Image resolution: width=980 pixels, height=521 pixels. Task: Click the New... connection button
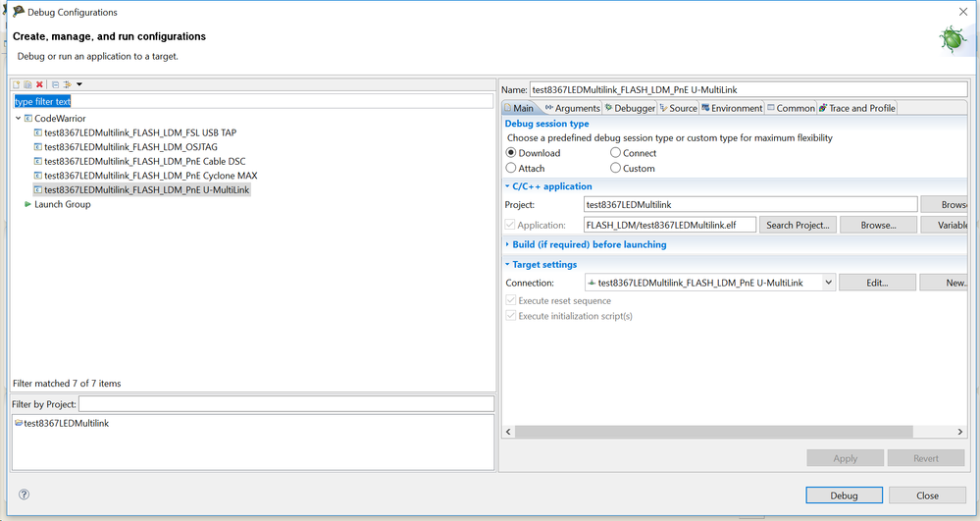pyautogui.click(x=944, y=283)
